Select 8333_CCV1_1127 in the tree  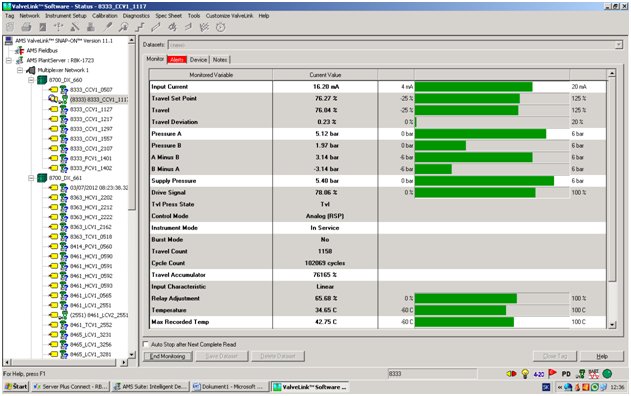pos(91,109)
